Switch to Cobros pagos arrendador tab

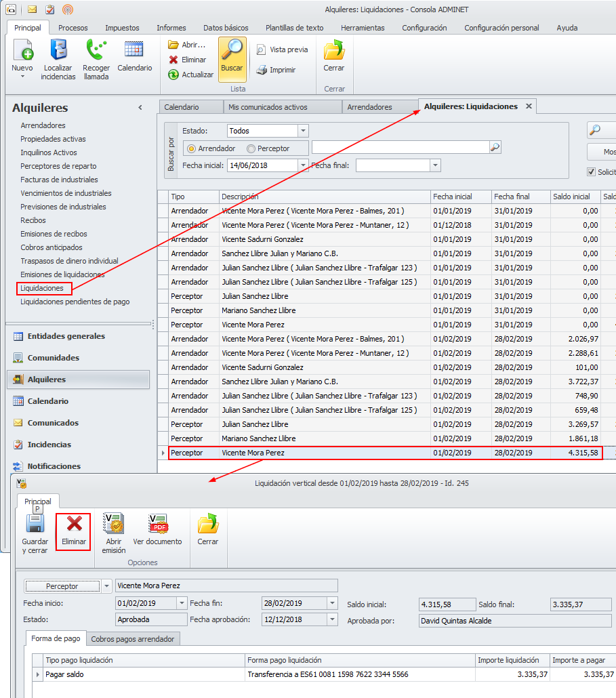tap(133, 639)
